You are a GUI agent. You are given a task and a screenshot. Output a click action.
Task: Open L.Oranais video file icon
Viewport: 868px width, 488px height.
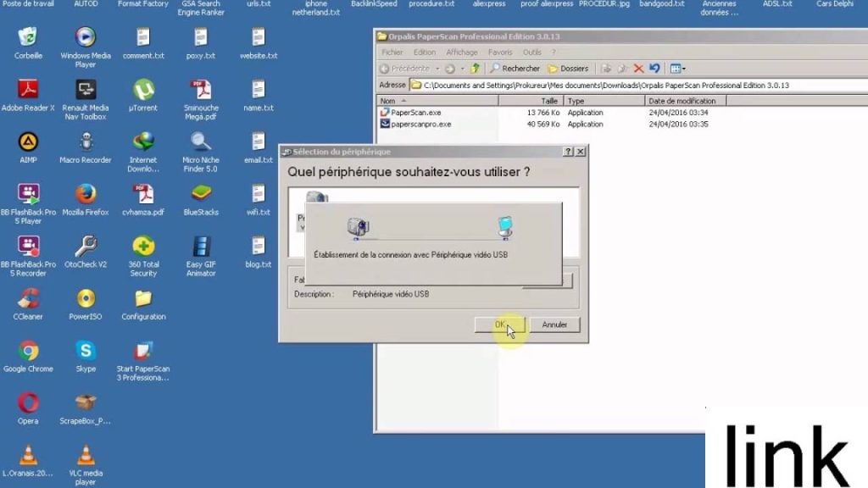pos(28,455)
